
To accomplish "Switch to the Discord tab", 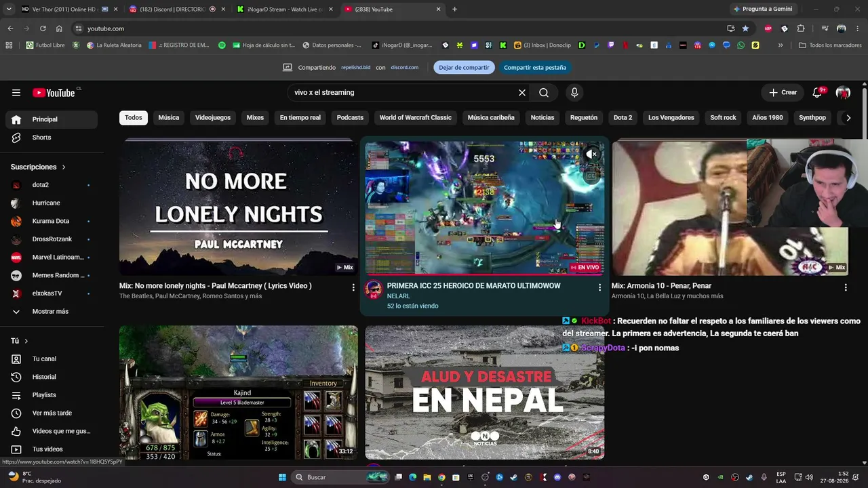I will (176, 9).
